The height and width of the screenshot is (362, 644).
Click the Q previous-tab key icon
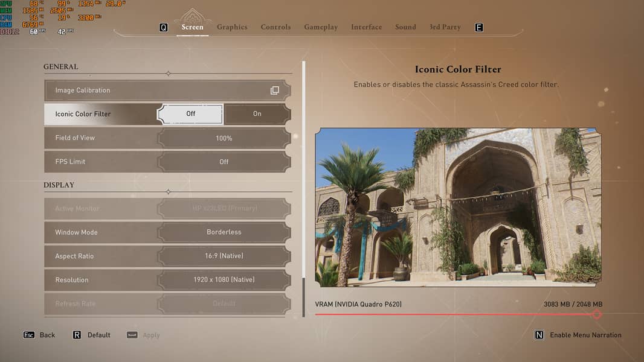pos(164,28)
